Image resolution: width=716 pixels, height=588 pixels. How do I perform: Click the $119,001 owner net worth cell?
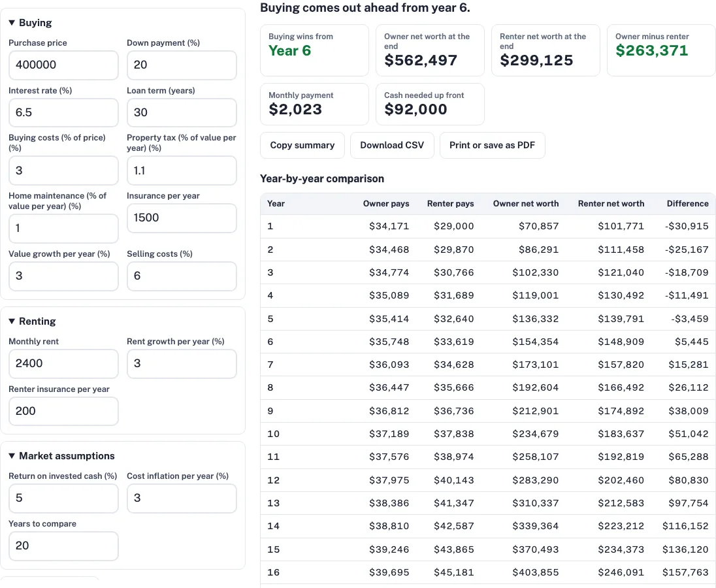(x=535, y=295)
